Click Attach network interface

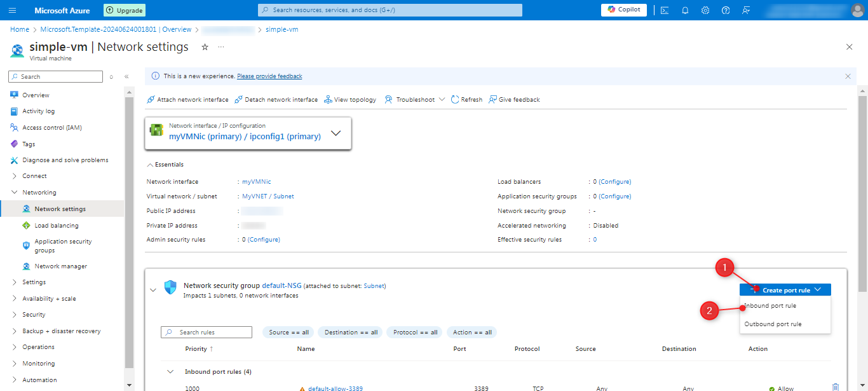[187, 100]
